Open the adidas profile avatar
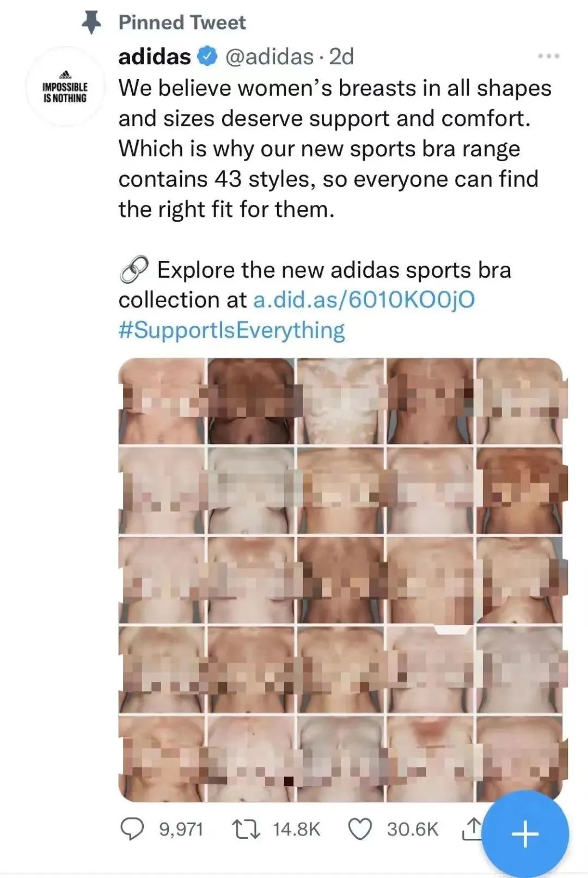This screenshot has width=588, height=878. 65,87
